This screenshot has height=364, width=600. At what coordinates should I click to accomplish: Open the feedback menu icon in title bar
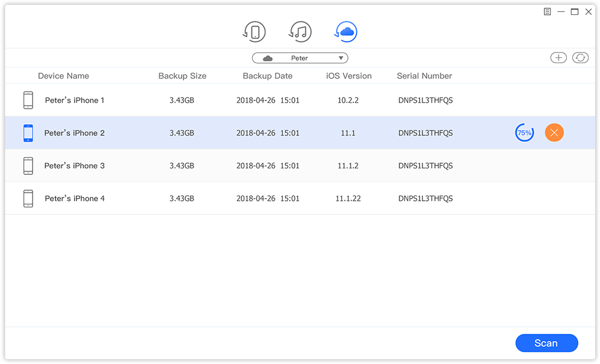click(547, 12)
